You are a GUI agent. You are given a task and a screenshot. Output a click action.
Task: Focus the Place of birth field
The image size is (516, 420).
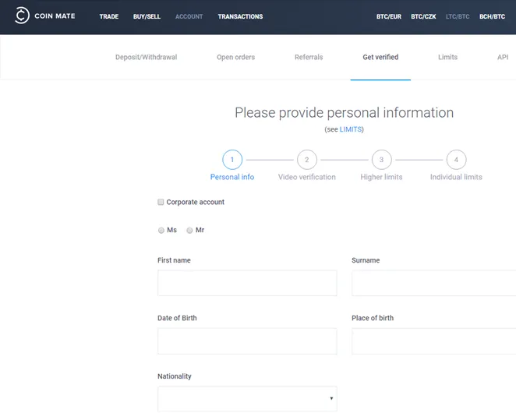pos(433,341)
